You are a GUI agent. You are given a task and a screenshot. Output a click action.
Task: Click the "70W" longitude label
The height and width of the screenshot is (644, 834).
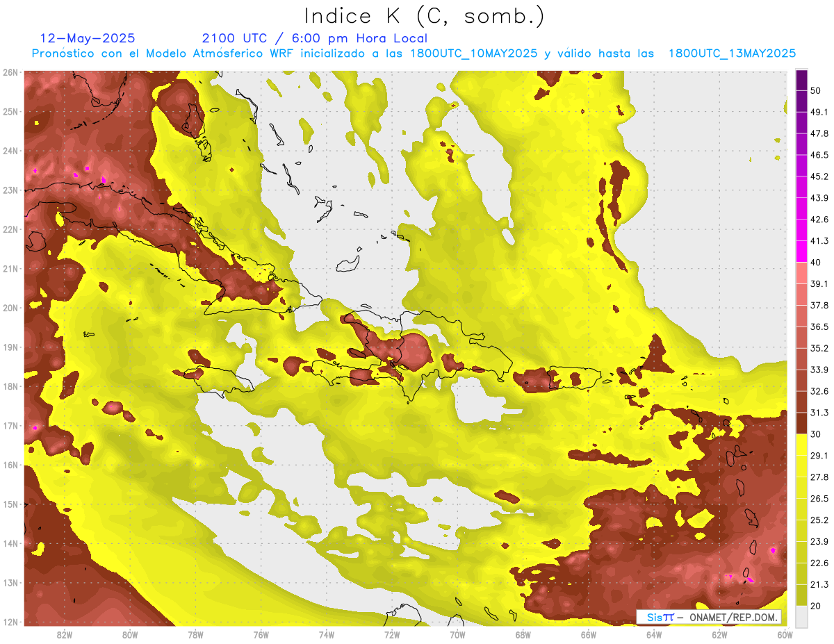(x=457, y=634)
